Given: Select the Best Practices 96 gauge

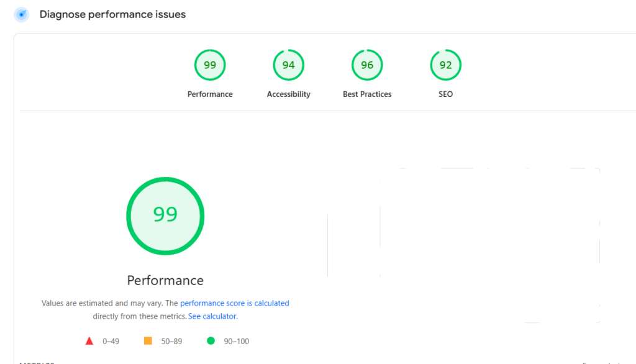Looking at the screenshot, I should click(x=367, y=65).
